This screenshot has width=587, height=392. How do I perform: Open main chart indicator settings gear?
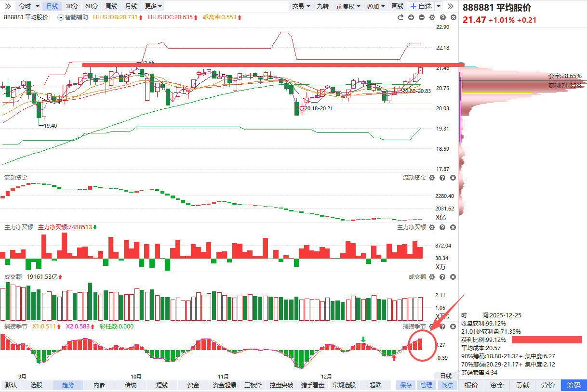432,17
